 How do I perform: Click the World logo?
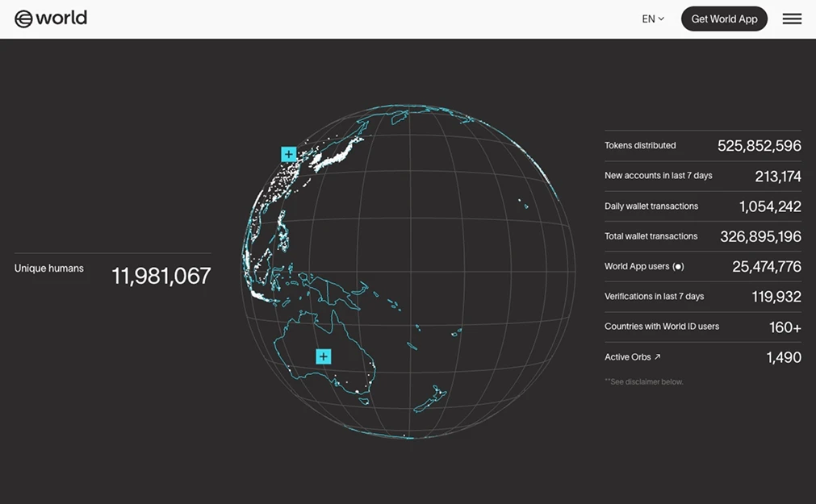click(51, 19)
